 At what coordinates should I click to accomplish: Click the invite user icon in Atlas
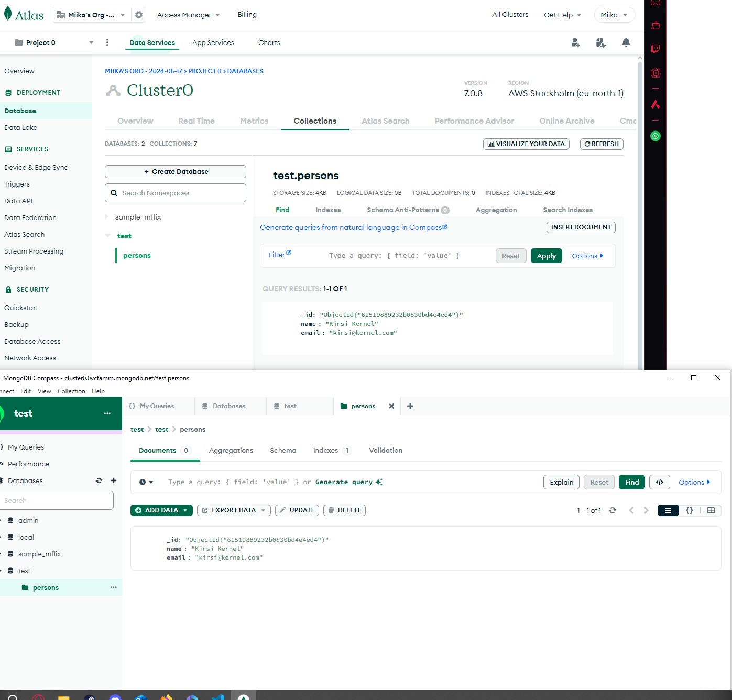pyautogui.click(x=575, y=42)
